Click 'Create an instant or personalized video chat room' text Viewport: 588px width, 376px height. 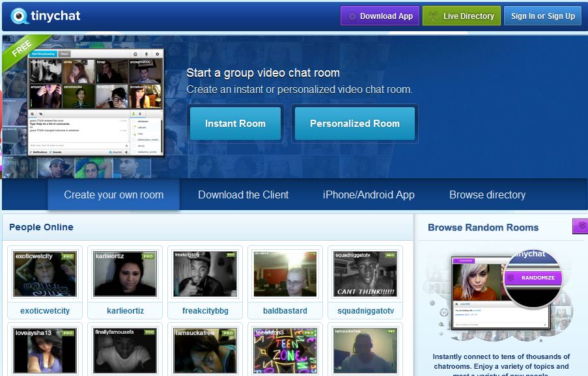point(300,90)
